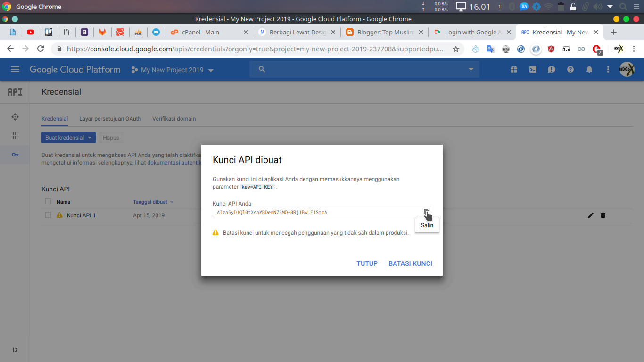Expand the search bar dropdown arrow
The width and height of the screenshot is (644, 362).
pos(471,70)
